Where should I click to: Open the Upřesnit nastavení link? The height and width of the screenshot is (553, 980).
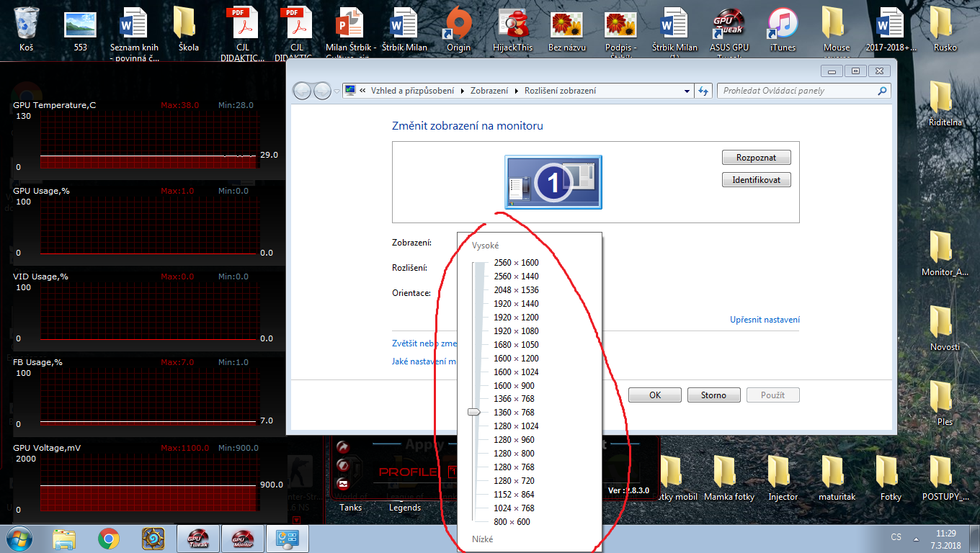tap(765, 320)
